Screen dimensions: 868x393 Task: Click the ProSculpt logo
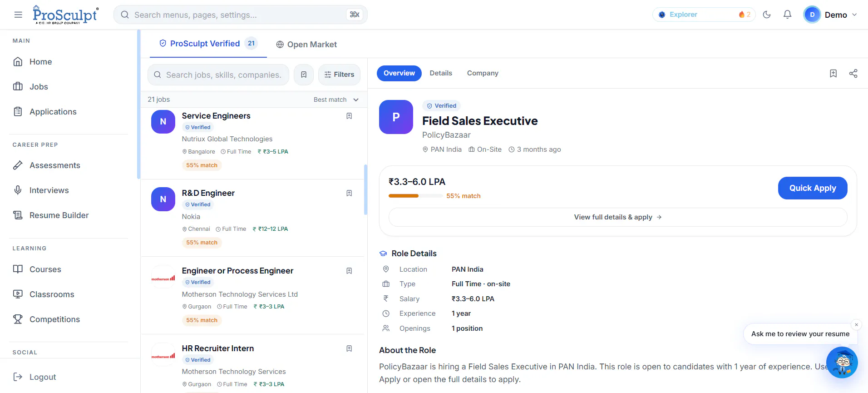(x=65, y=15)
